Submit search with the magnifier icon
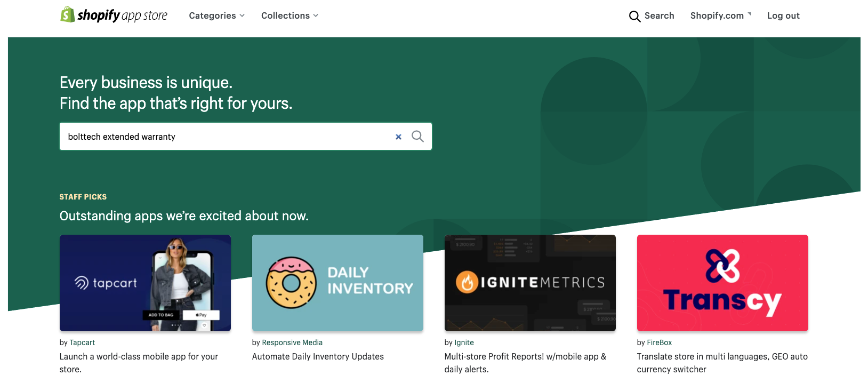 (x=417, y=137)
